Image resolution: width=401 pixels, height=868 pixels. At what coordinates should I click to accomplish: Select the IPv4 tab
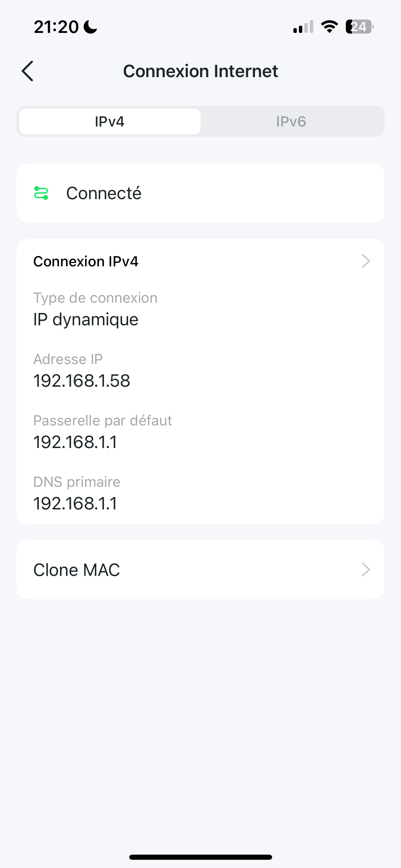(x=110, y=121)
